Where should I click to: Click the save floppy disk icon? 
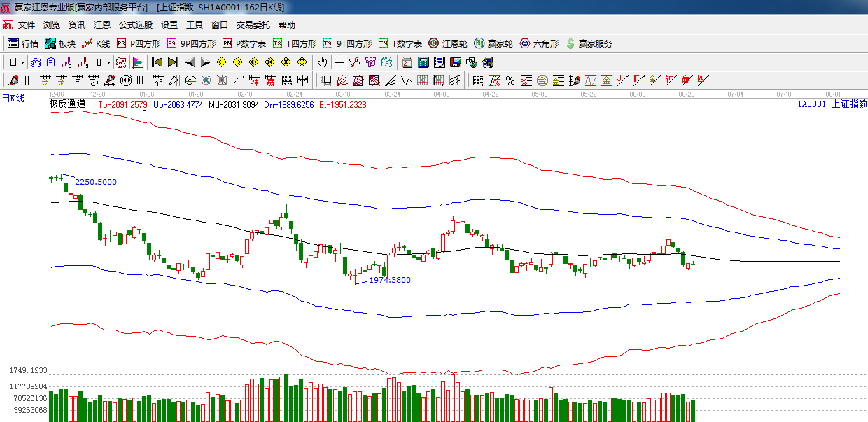click(455, 62)
